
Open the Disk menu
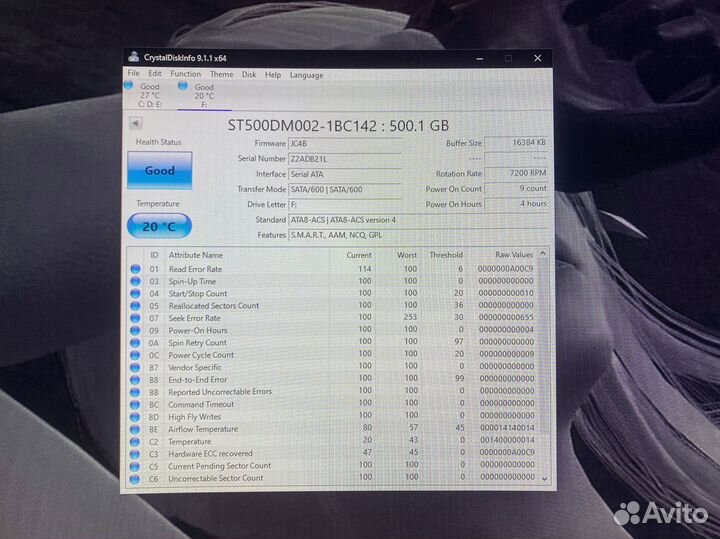pyautogui.click(x=249, y=74)
